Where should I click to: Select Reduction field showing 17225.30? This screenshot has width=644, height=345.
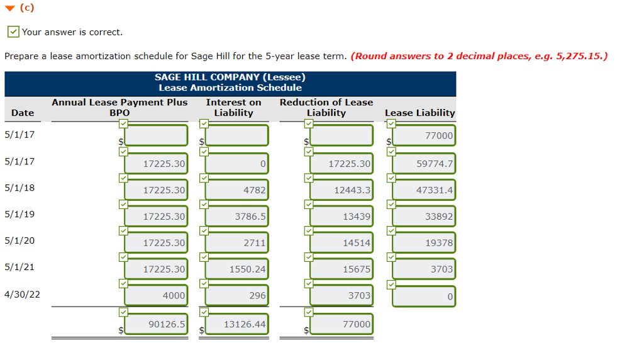[341, 164]
